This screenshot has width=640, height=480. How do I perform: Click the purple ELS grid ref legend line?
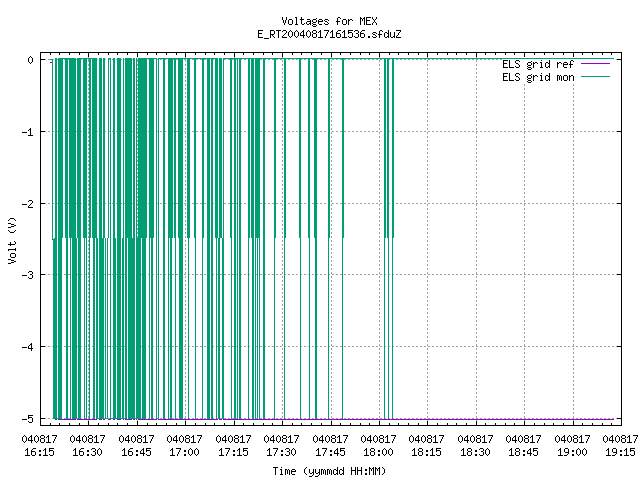(x=595, y=64)
